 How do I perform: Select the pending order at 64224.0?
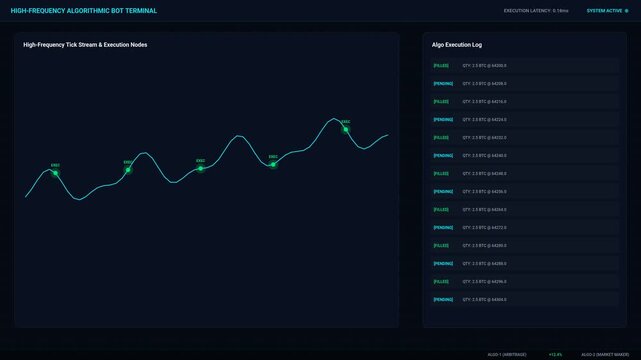point(525,119)
